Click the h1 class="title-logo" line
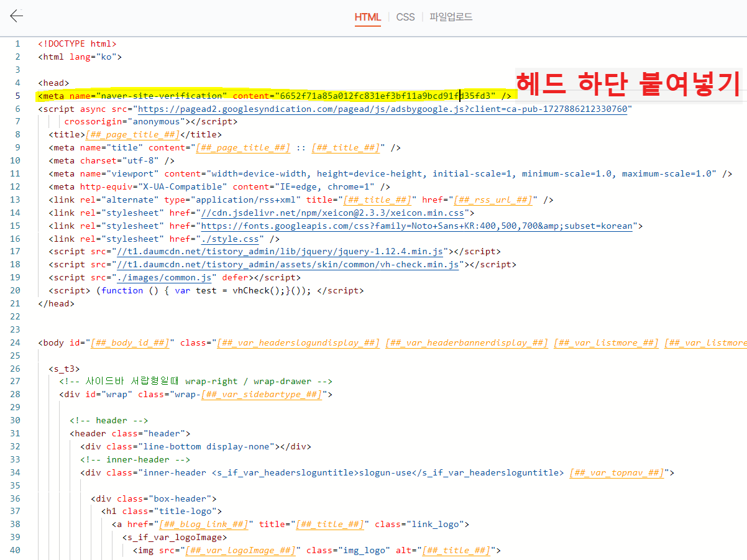 coord(162,513)
